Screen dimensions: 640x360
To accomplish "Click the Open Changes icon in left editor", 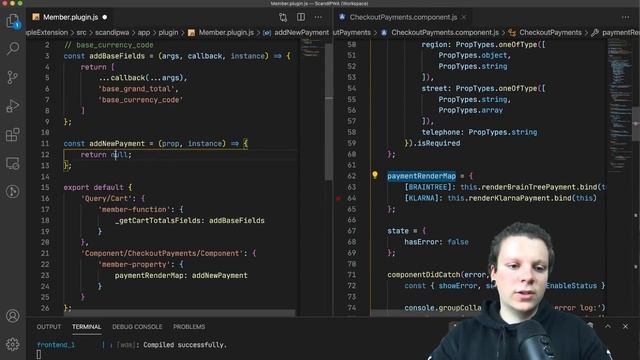I will click(x=283, y=17).
